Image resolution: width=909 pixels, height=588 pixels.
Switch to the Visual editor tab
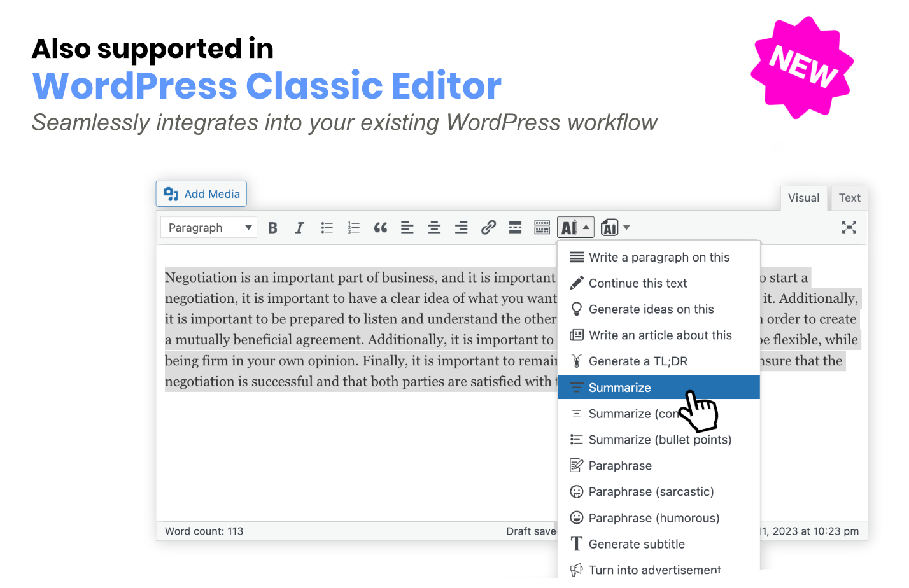pyautogui.click(x=803, y=198)
